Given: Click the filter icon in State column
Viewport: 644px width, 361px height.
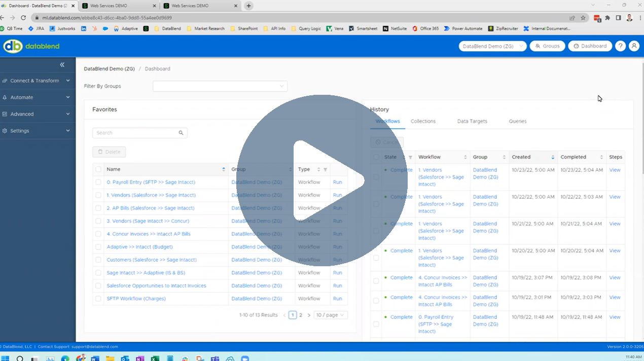Looking at the screenshot, I should click(410, 157).
